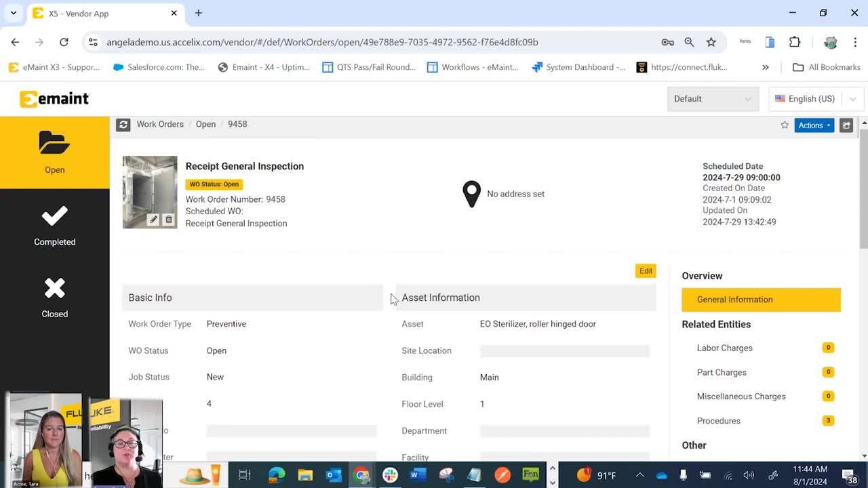The image size is (868, 488).
Task: Open Word from taskbar
Action: (418, 475)
